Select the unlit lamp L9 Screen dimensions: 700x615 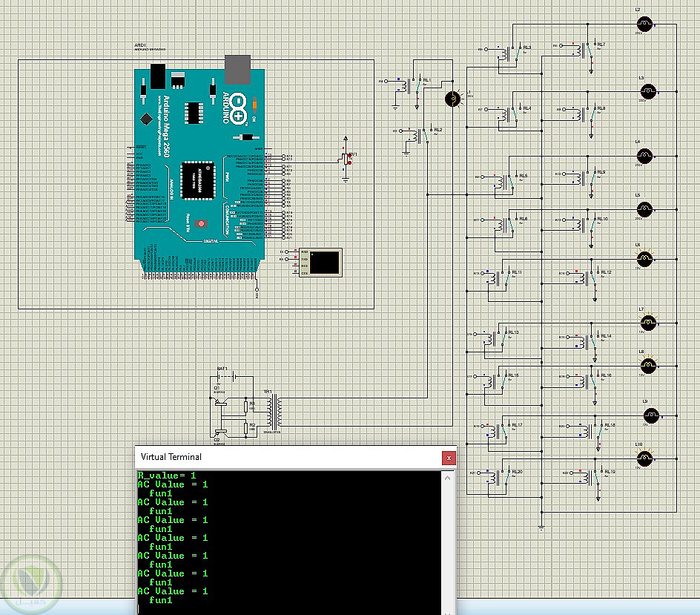tap(651, 415)
